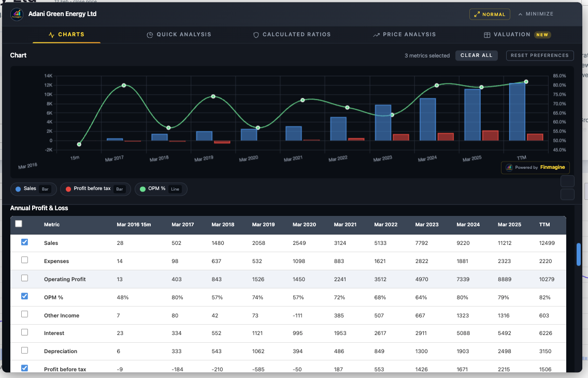Uncheck the Profit before tax row
588x378 pixels.
[x=24, y=368]
